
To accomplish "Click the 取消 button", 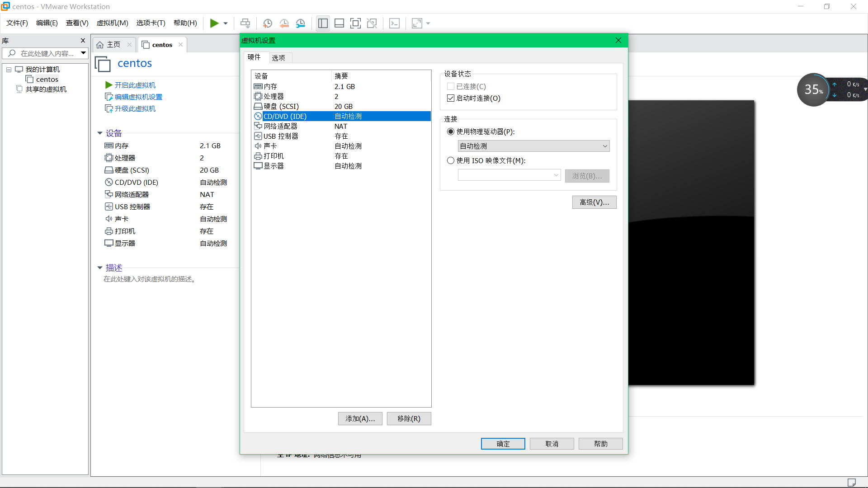I will coord(552,444).
